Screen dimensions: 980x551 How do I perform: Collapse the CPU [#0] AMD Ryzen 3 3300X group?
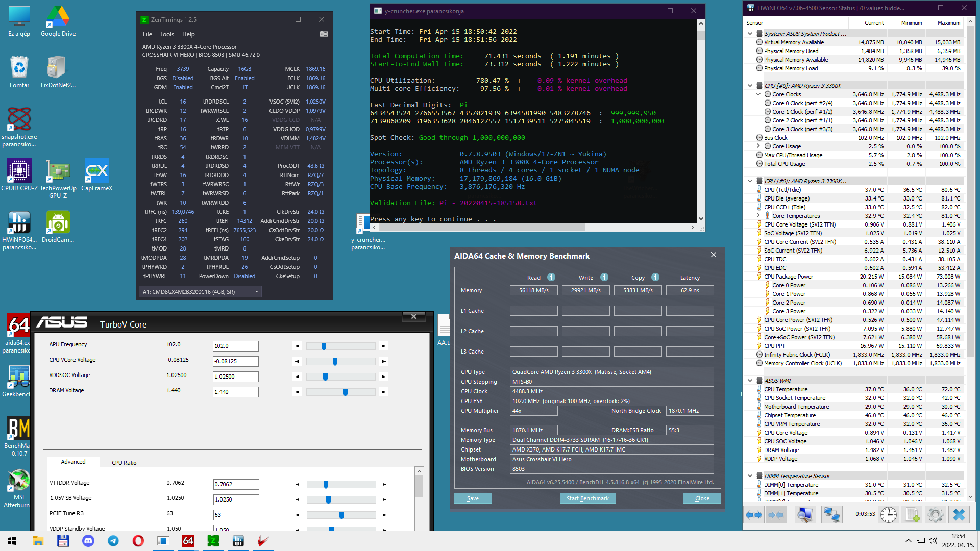click(x=750, y=86)
